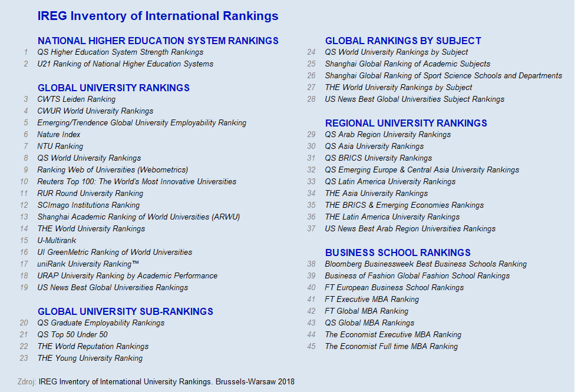Click THE Young University Ranking
Image resolution: width=588 pixels, height=392 pixels.
(x=90, y=358)
